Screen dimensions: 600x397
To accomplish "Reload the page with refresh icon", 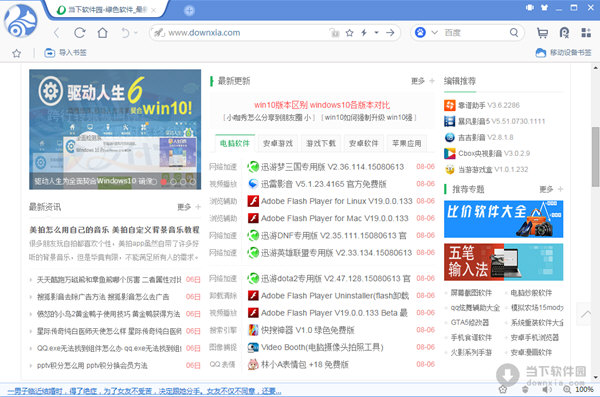I will (80, 33).
